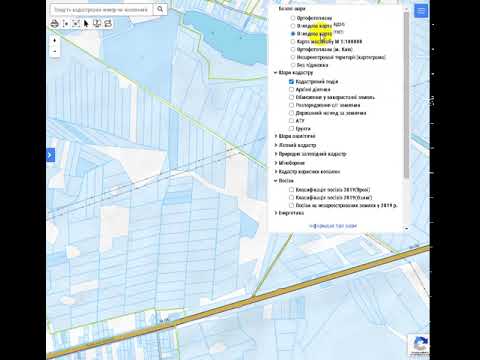Screen dimensions: 480x360
Task: Open the Інформація про шари link
Action: 333,226
